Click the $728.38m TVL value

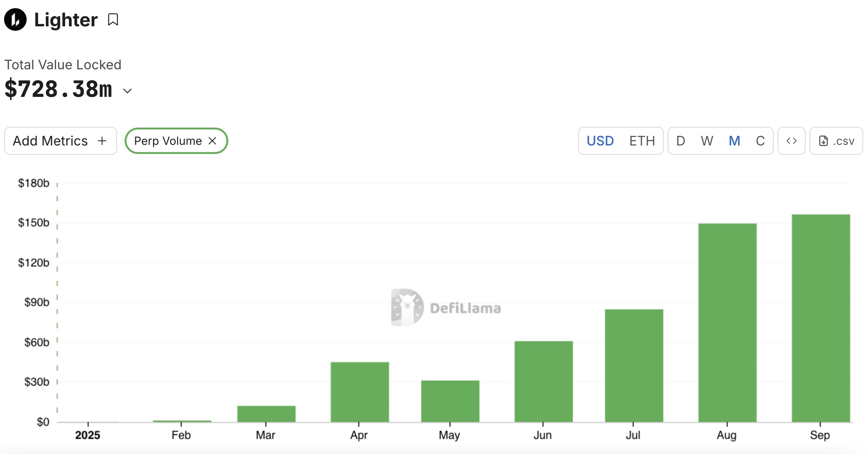(x=58, y=89)
